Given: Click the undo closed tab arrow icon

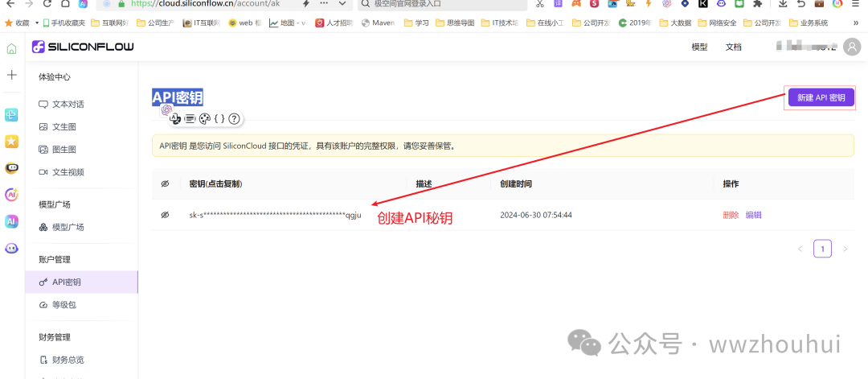Looking at the screenshot, I should coord(801,3).
